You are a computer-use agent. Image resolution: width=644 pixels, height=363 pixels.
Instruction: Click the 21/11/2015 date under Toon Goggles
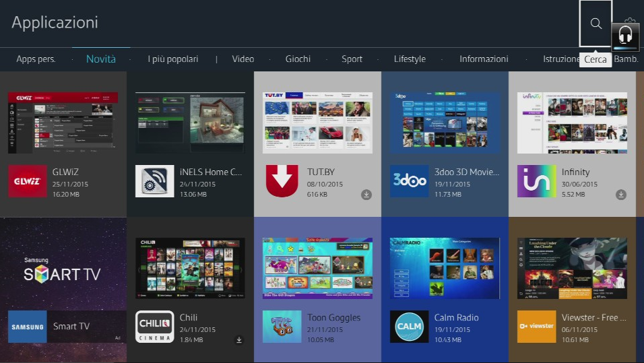click(325, 329)
